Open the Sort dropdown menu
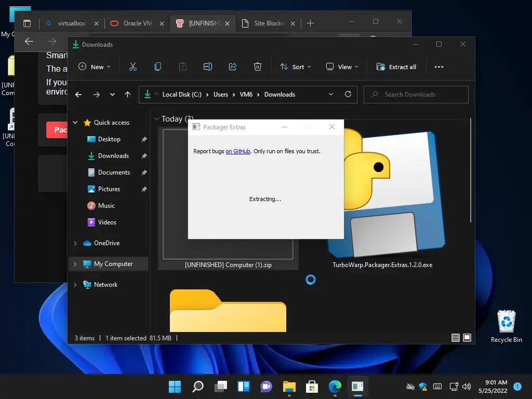This screenshot has height=399, width=532. point(295,67)
